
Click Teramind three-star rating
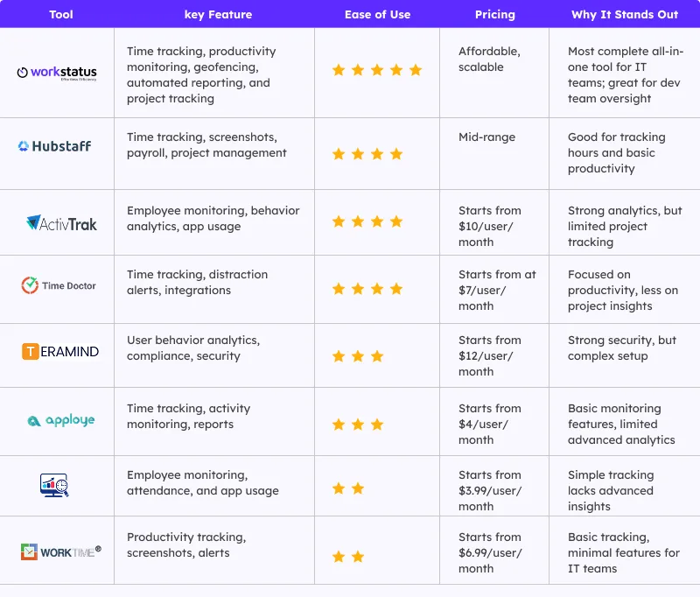358,356
